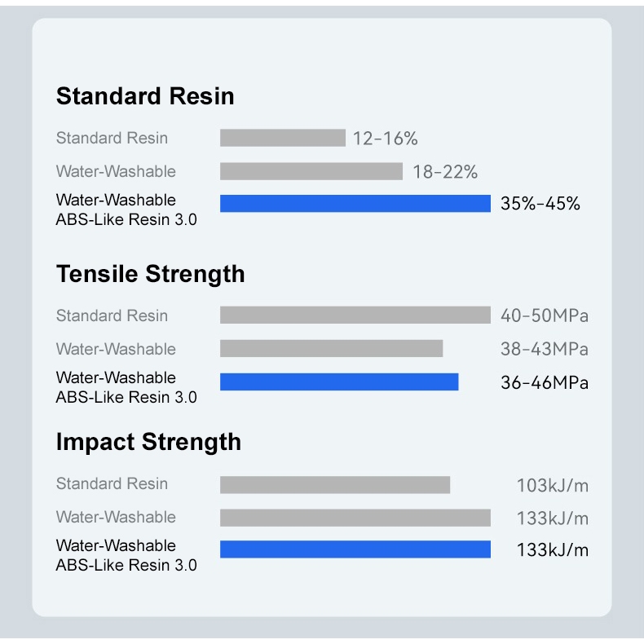
Task: Click the "36-46MPa" value text
Action: pyautogui.click(x=544, y=383)
